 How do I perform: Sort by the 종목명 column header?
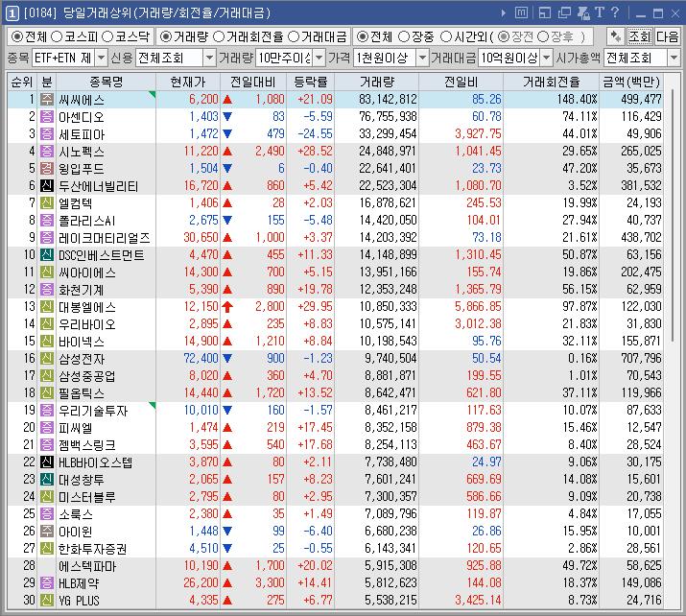coord(106,82)
